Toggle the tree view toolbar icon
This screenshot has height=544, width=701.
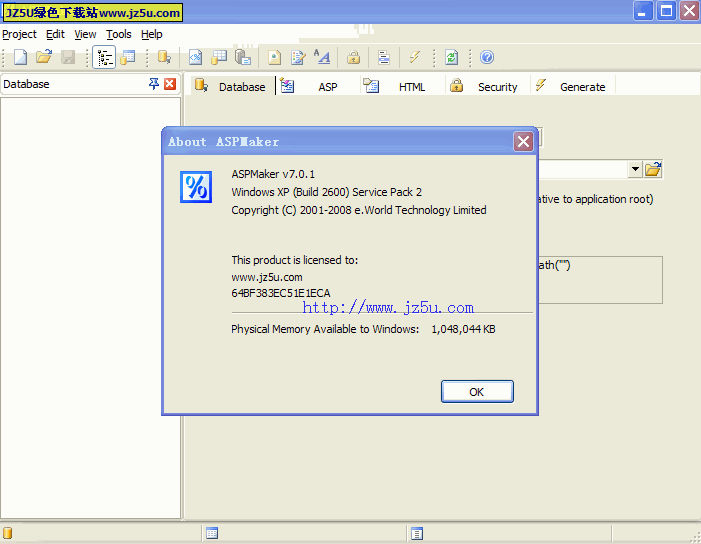pos(104,57)
